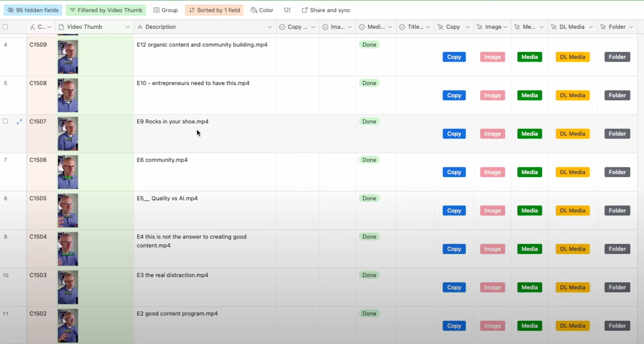Screen dimensions: 644x344
Task: Open the Folder column header menu
Action: point(631,27)
